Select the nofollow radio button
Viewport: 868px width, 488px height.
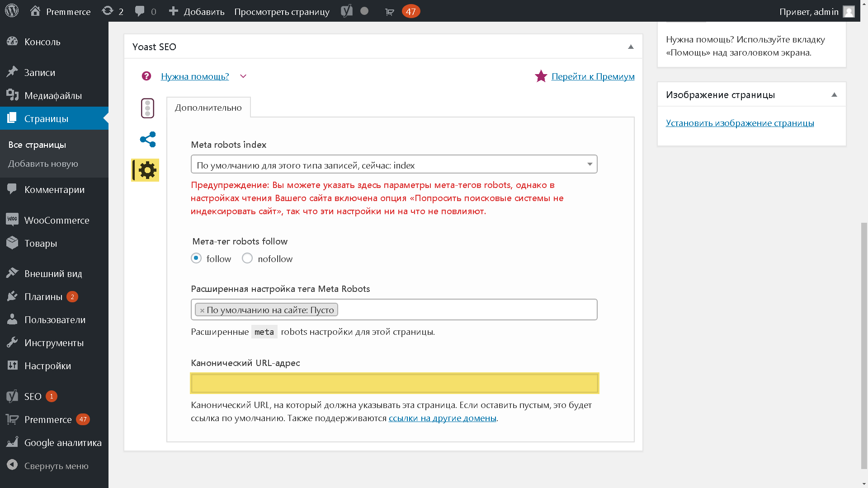coord(247,258)
